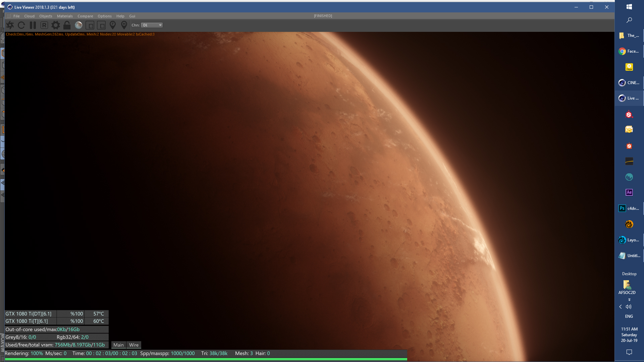
Task: Enable the material picker M pin
Action: coord(124,25)
